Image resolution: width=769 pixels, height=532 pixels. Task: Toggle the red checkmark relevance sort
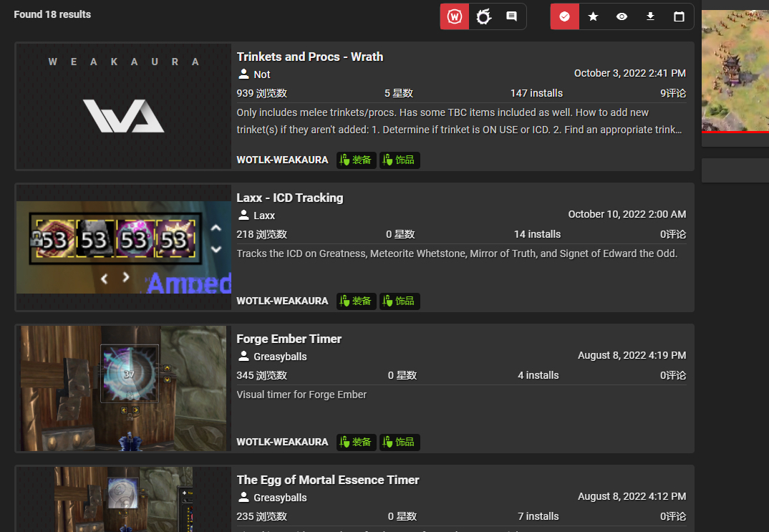point(564,16)
